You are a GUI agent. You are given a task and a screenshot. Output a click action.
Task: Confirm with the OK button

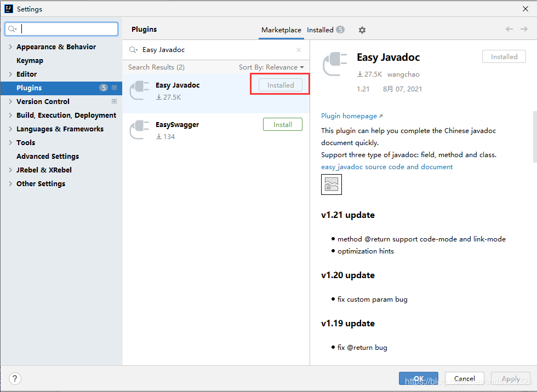[x=419, y=378]
